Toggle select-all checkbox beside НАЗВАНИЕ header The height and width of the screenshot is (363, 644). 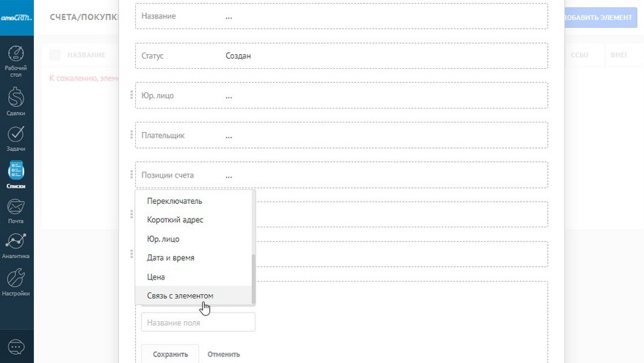click(x=55, y=55)
